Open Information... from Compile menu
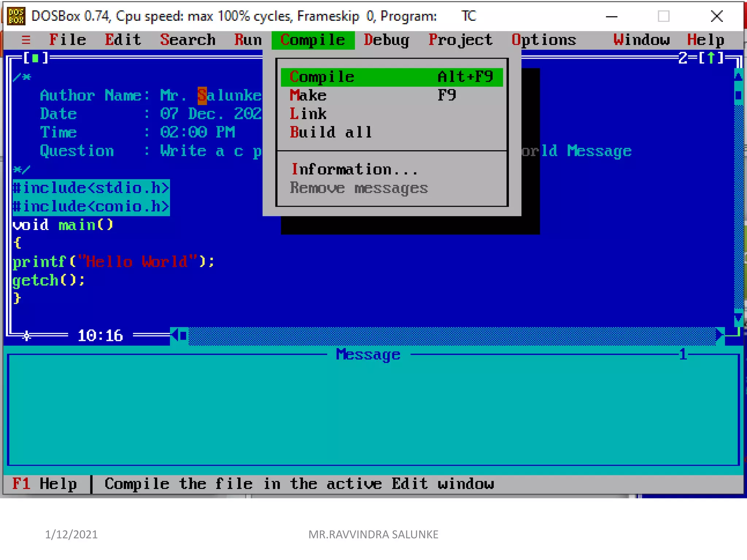The width and height of the screenshot is (747, 560). coord(354,170)
